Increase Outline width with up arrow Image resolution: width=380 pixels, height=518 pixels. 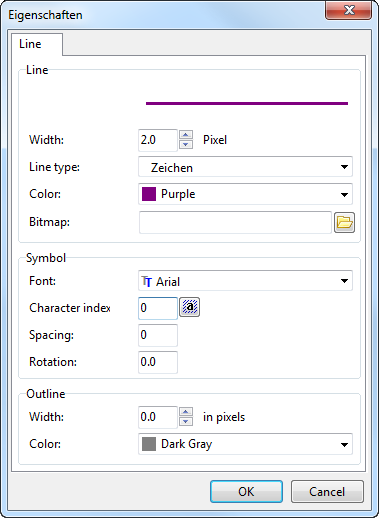186,412
